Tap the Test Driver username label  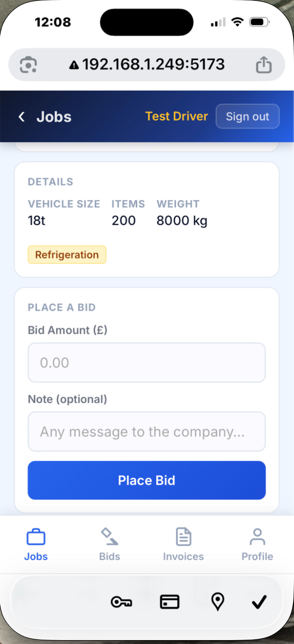click(x=176, y=117)
